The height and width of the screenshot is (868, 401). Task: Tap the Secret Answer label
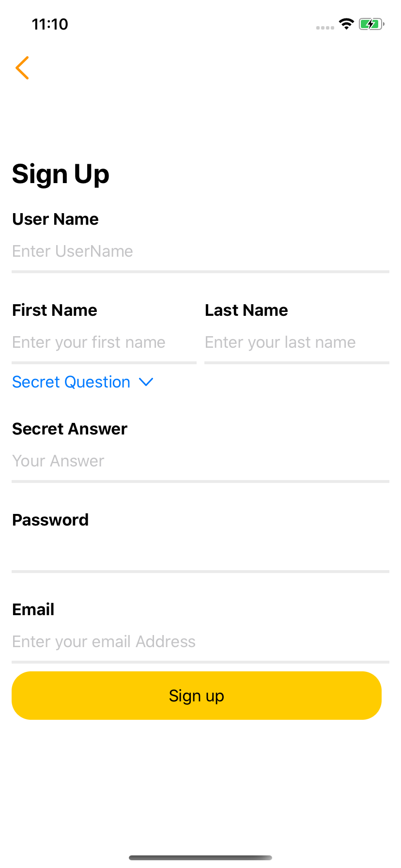tap(70, 429)
